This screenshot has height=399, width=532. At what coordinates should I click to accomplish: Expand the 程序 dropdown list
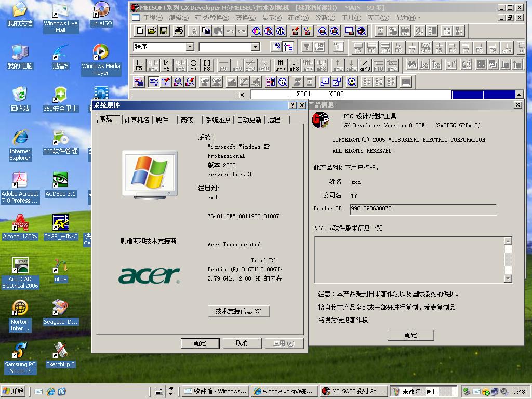tap(190, 47)
